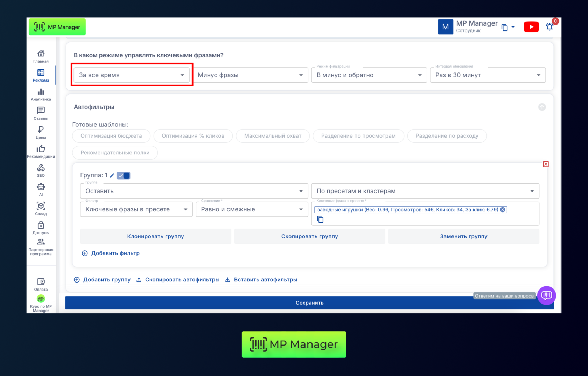Click Клонировать группу button
Viewport: 588px width, 376px height.
pyautogui.click(x=155, y=236)
